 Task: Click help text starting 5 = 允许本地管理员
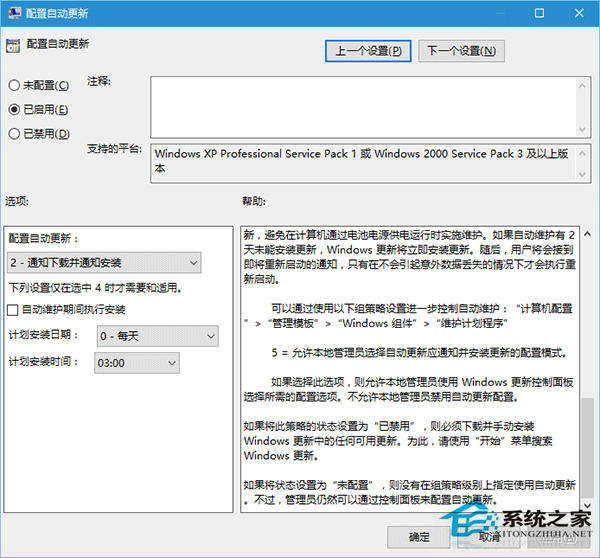point(419,352)
